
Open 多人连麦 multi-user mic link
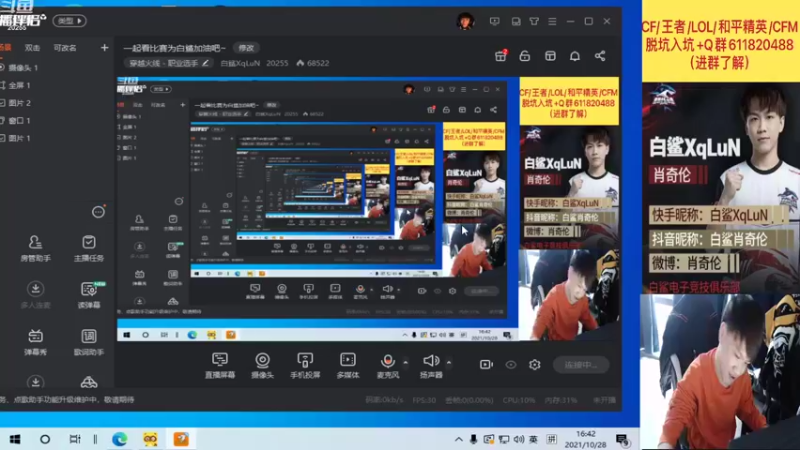35,295
